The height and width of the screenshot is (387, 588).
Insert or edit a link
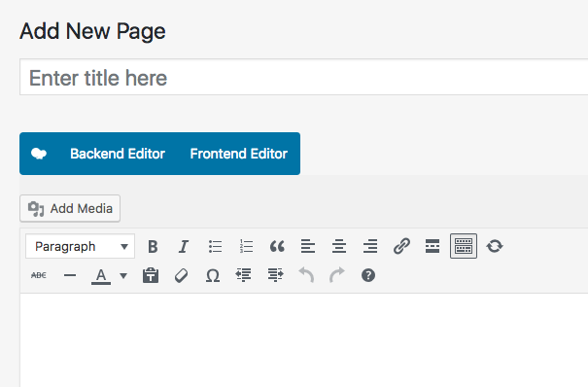pos(401,246)
